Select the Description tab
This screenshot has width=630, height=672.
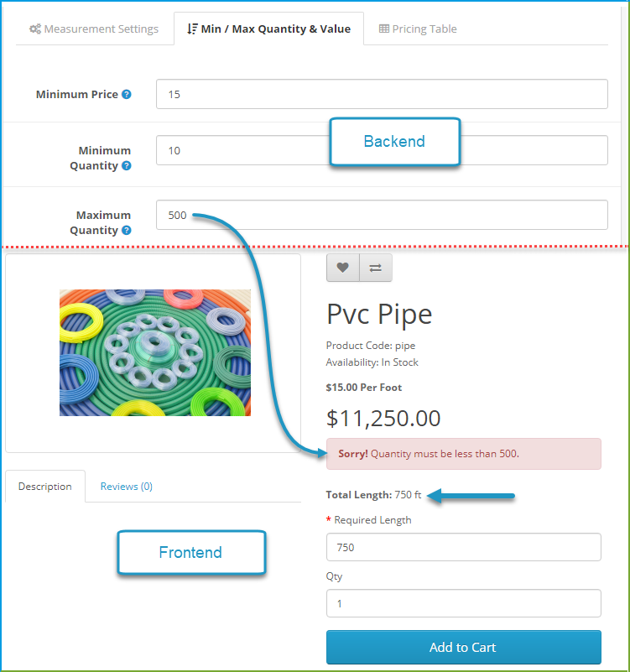click(45, 487)
